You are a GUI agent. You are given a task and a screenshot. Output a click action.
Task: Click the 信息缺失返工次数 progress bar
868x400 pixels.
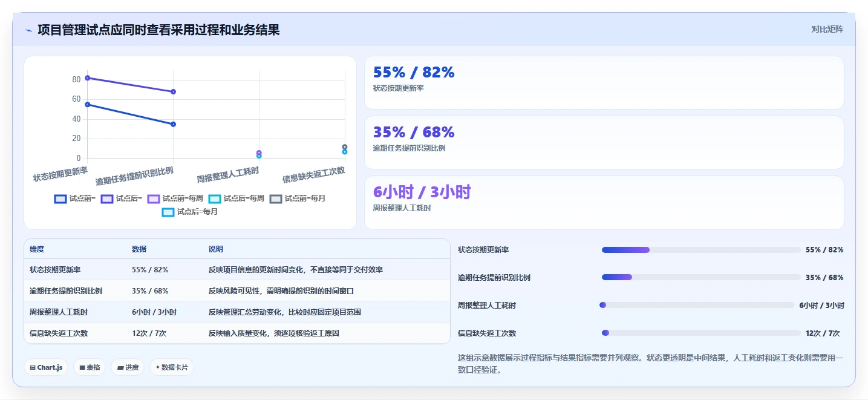[701, 333]
